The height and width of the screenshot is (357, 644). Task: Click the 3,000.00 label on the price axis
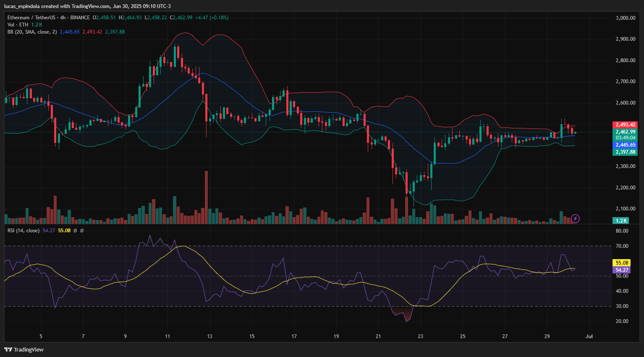(x=625, y=18)
